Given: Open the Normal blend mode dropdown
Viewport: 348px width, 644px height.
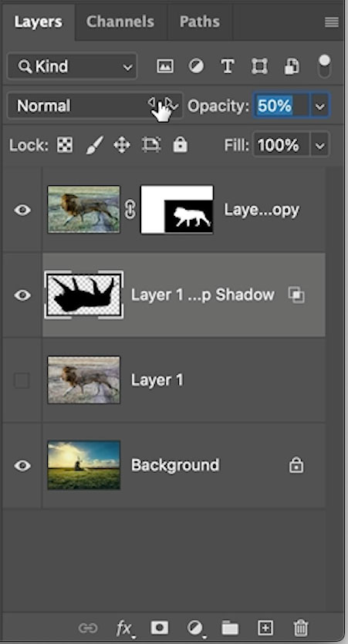Looking at the screenshot, I should point(95,106).
